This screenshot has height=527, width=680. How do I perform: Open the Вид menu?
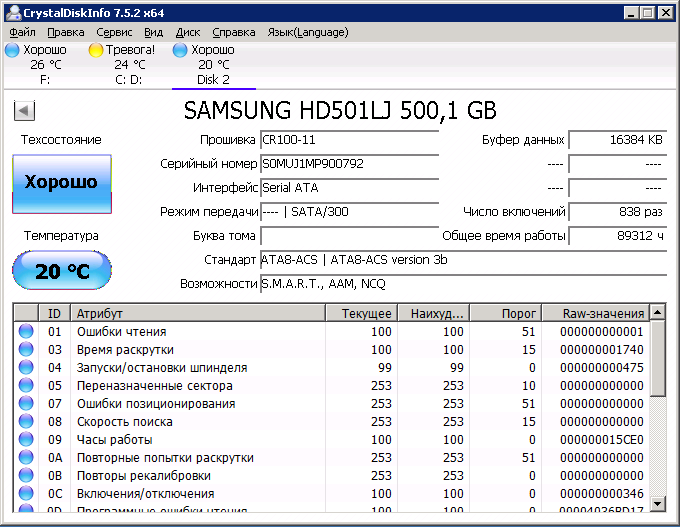pyautogui.click(x=154, y=33)
